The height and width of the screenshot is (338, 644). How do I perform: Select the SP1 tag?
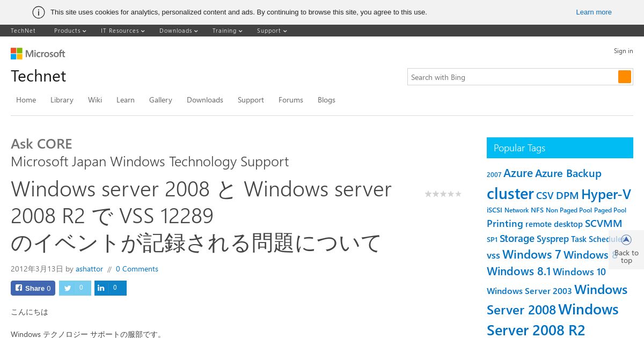[492, 240]
